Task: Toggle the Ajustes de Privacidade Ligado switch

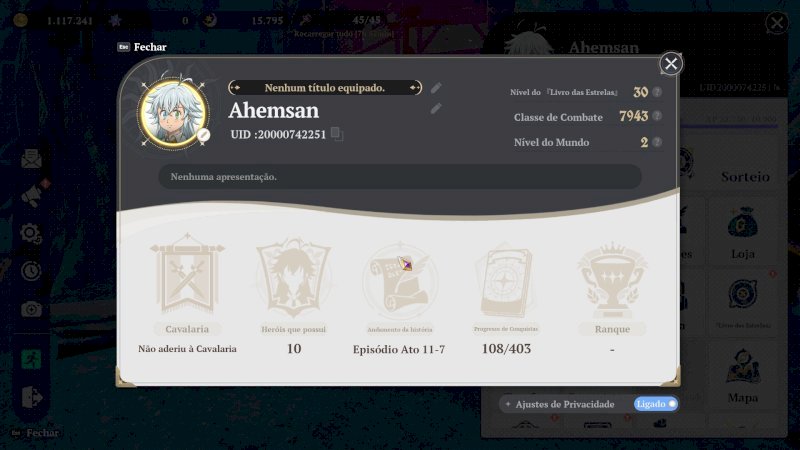Action: click(x=656, y=404)
